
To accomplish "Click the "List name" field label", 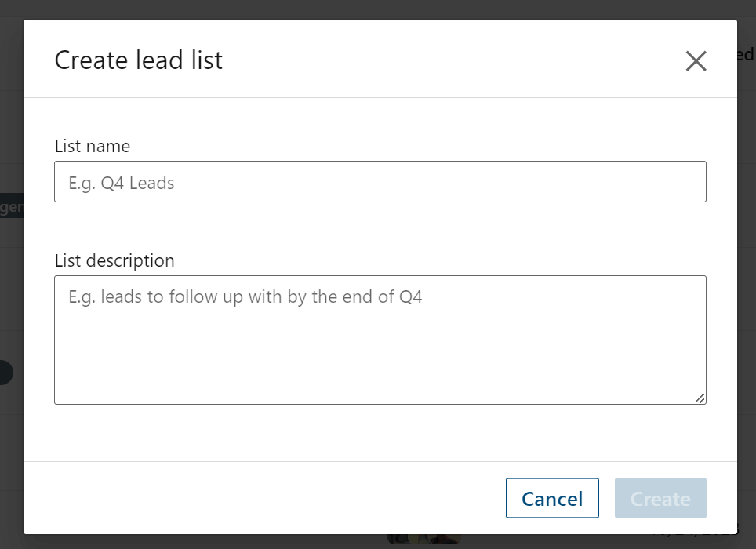I will click(92, 146).
